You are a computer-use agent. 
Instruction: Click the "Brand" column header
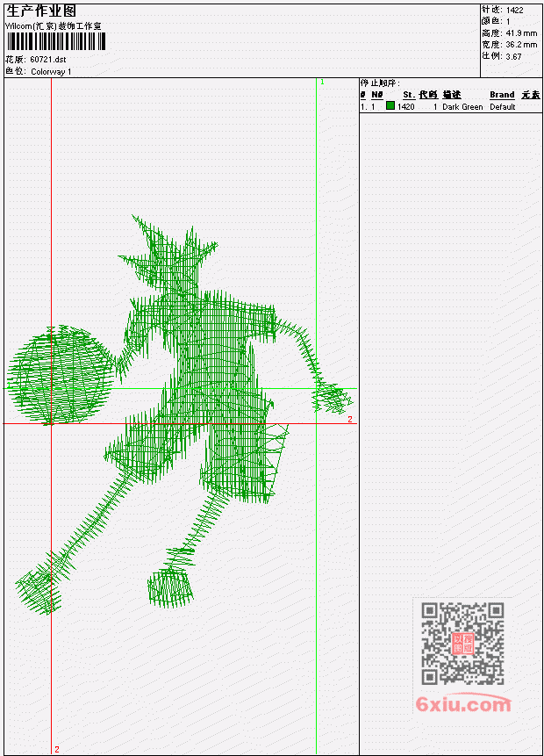click(x=502, y=95)
